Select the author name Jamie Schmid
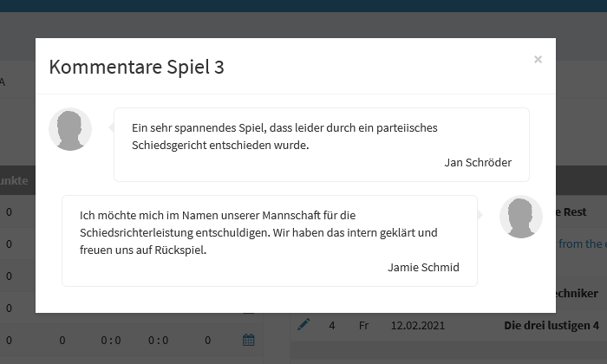Screen dimensions: 607x364 pyautogui.click(x=423, y=267)
